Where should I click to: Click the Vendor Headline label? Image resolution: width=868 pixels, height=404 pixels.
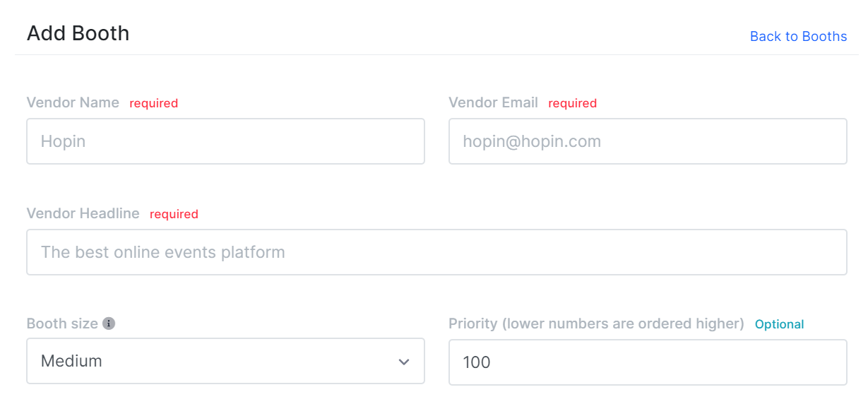click(x=83, y=213)
